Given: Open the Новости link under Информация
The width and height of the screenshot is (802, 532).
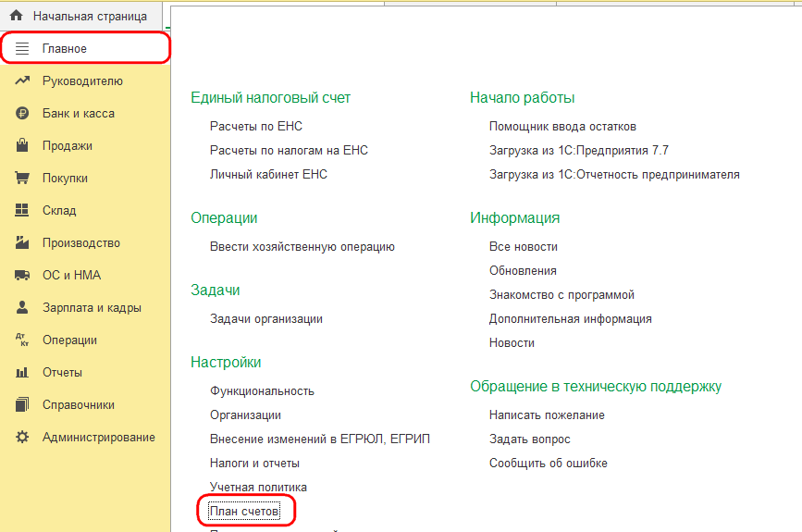Looking at the screenshot, I should point(512,342).
